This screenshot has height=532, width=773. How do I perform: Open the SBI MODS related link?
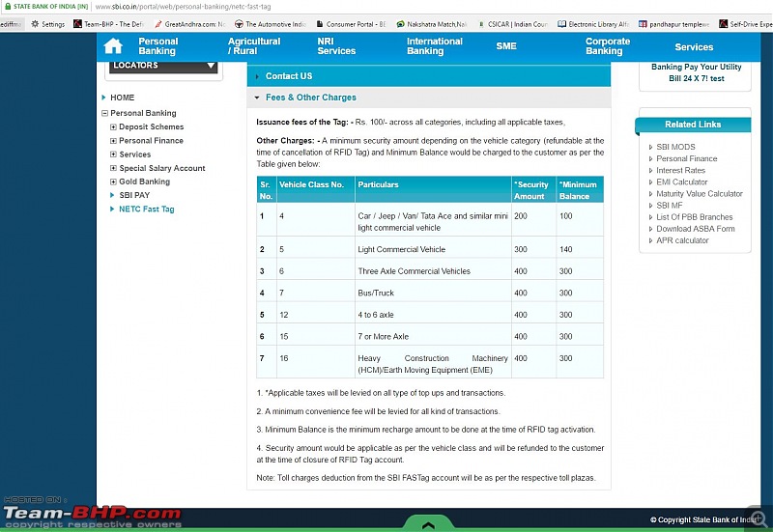(675, 147)
